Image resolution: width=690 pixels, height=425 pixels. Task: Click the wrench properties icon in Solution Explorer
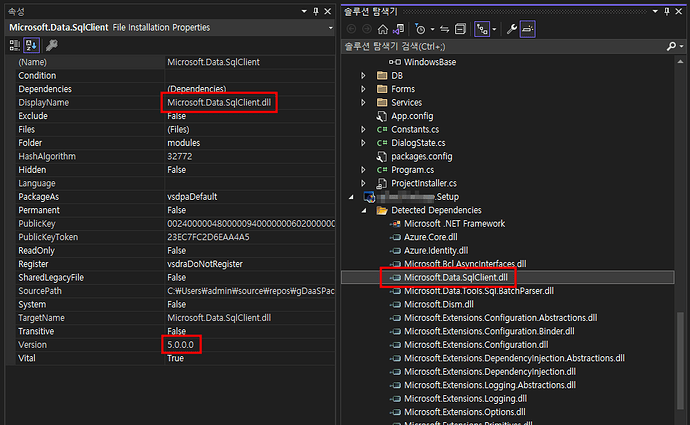[x=511, y=29]
